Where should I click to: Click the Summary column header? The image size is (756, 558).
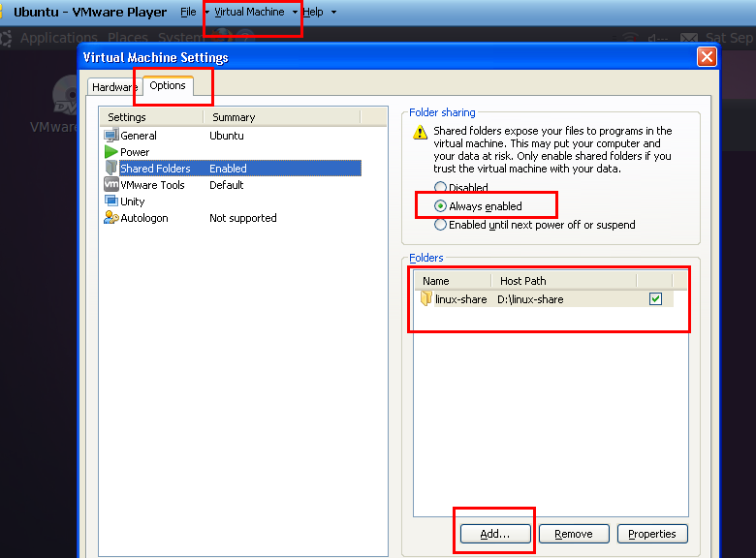pos(282,117)
